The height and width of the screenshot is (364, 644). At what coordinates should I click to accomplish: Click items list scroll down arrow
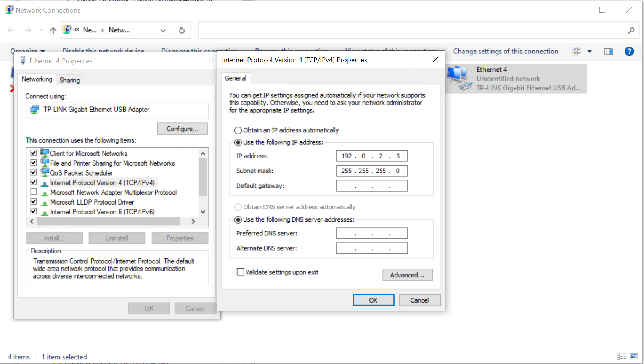(x=203, y=212)
